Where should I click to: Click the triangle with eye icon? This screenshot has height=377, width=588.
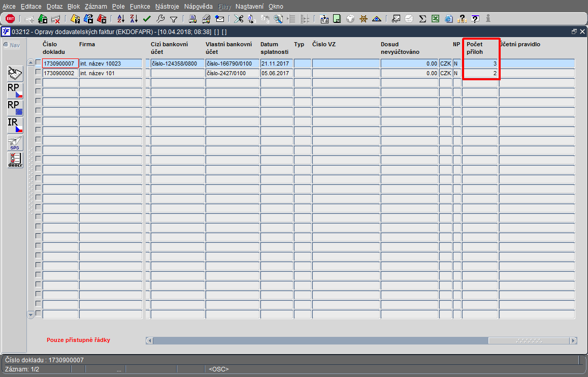point(376,18)
